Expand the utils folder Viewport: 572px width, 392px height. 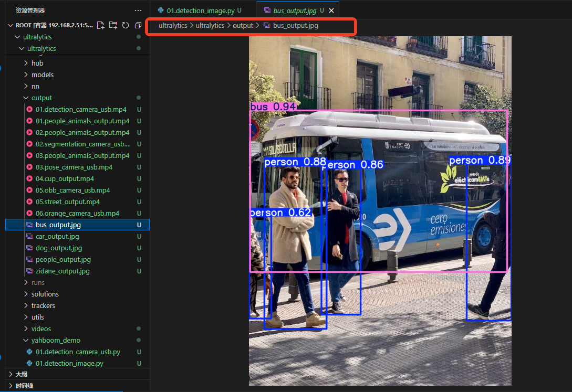click(x=77, y=317)
